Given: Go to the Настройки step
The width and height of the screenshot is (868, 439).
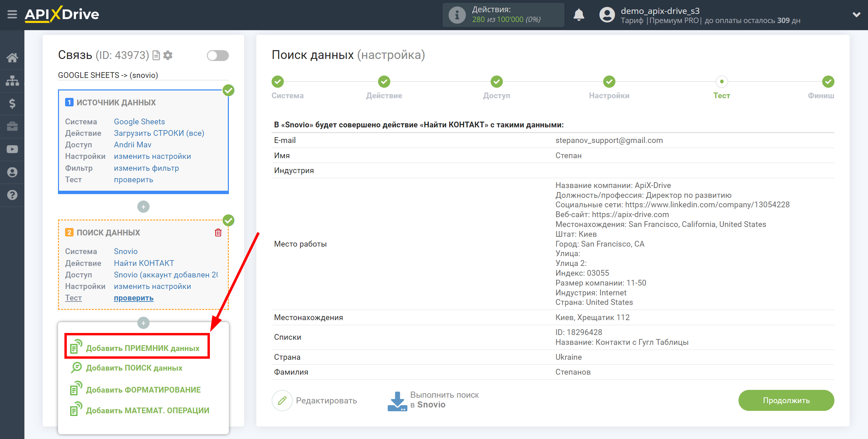Looking at the screenshot, I should (x=609, y=82).
